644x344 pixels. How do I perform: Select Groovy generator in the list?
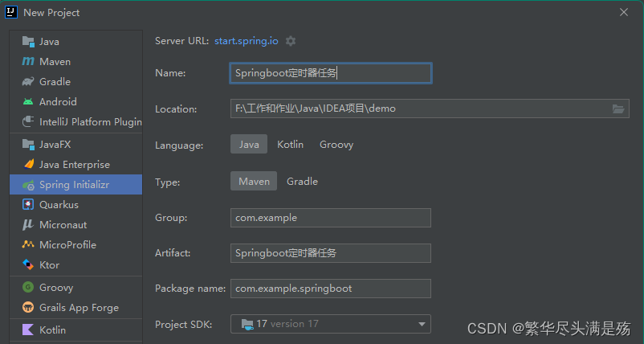click(x=76, y=287)
